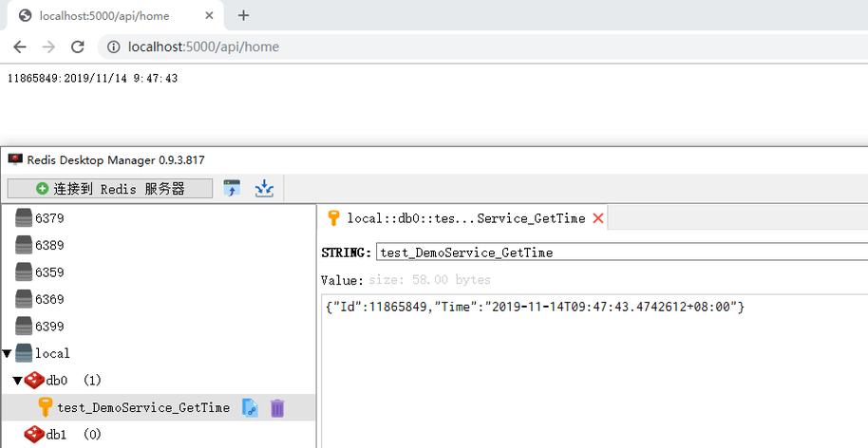Click the 6369 server icon

pyautogui.click(x=24, y=299)
